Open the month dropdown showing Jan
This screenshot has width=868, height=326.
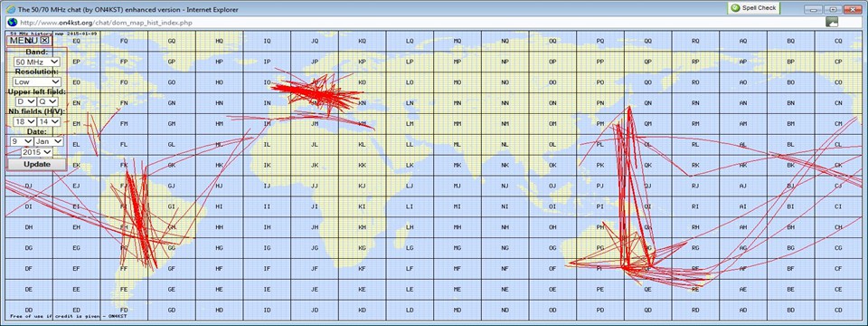(49, 141)
